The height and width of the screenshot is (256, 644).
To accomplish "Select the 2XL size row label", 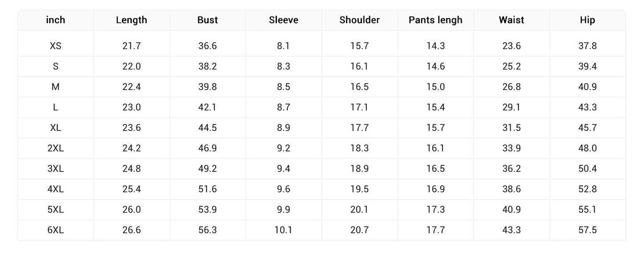I will [56, 148].
